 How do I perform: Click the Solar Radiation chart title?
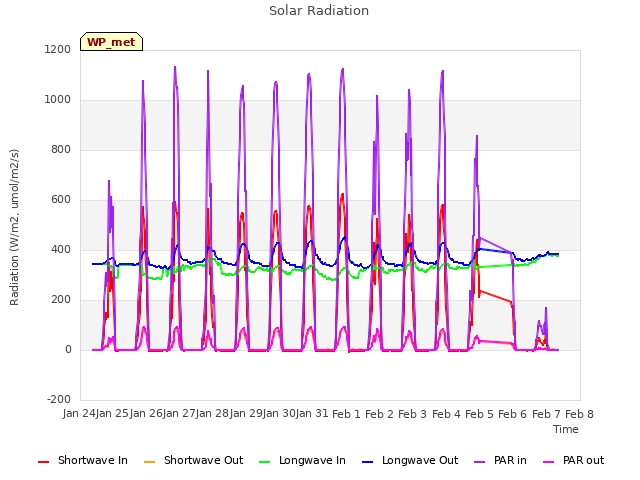click(x=319, y=11)
